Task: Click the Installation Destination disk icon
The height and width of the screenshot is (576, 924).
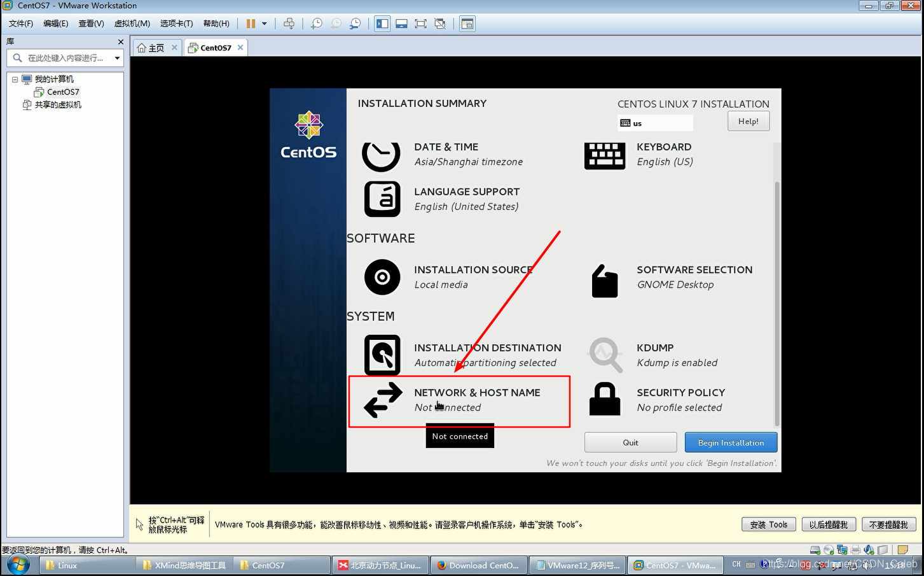Action: point(382,355)
